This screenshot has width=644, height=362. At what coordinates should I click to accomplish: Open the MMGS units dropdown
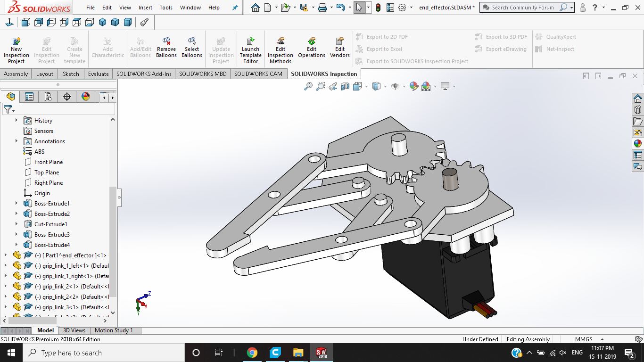click(589, 339)
